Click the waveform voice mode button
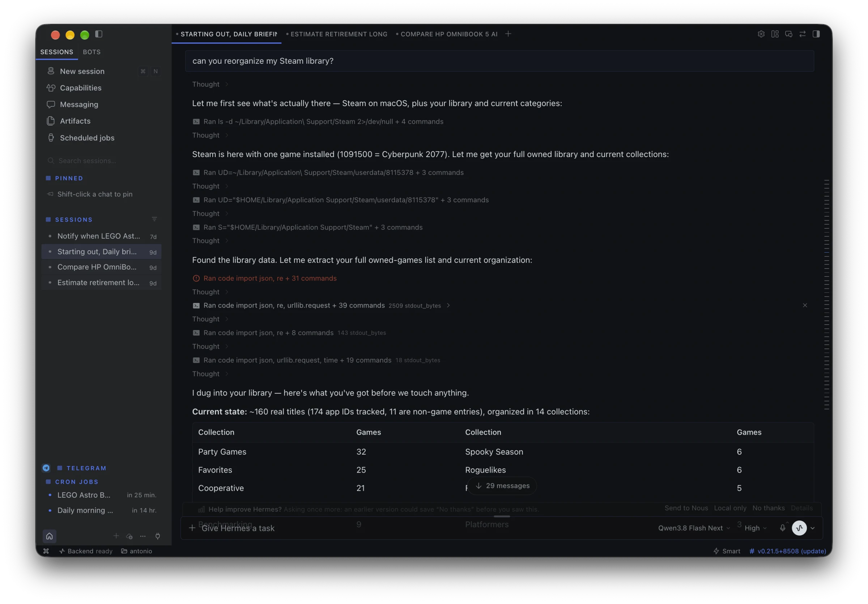 coord(799,528)
